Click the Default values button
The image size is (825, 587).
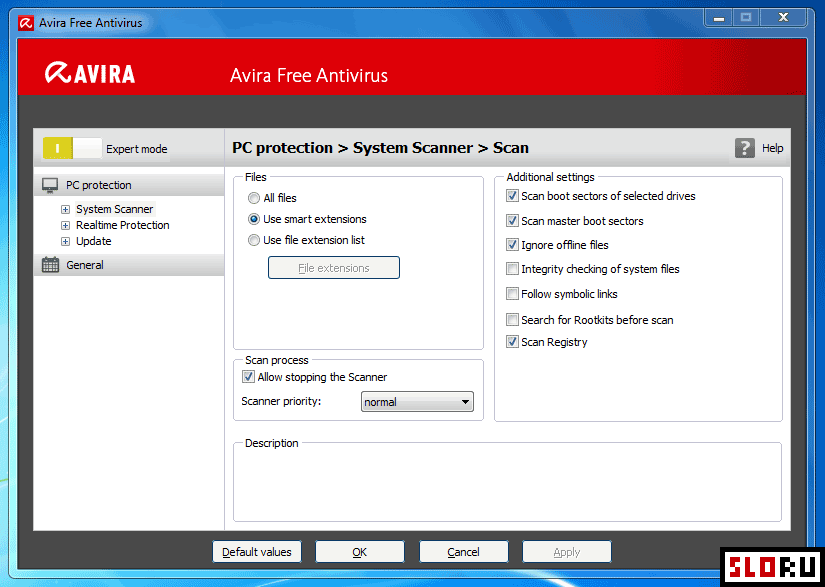tap(257, 552)
